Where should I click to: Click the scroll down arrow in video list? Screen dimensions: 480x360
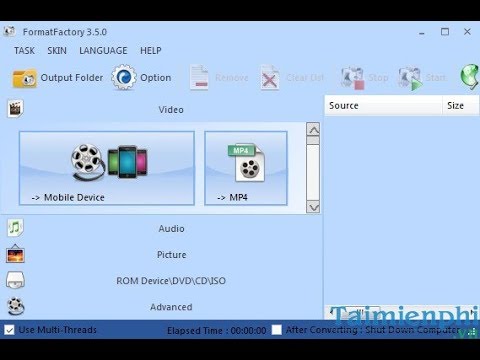[313, 207]
